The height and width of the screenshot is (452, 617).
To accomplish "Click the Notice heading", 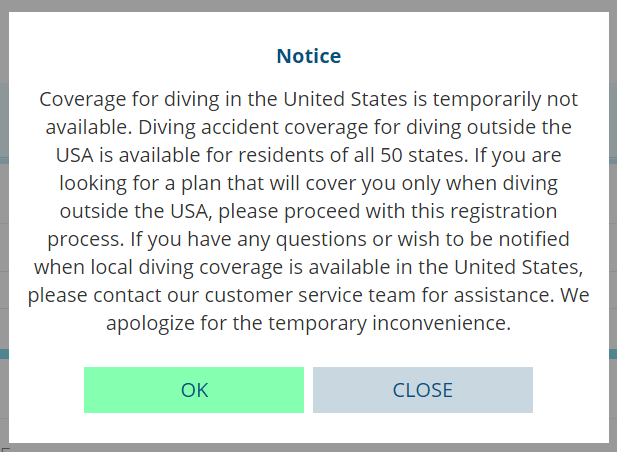I will pos(308,56).
